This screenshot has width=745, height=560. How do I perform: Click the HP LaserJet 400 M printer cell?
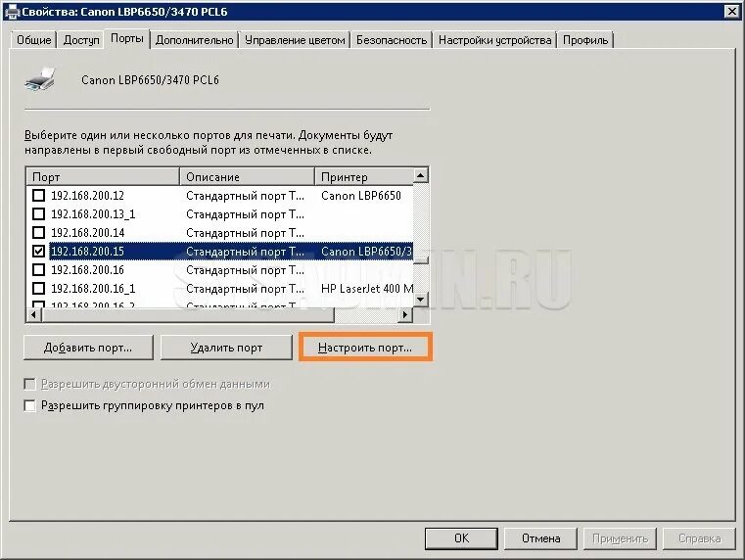click(x=367, y=288)
